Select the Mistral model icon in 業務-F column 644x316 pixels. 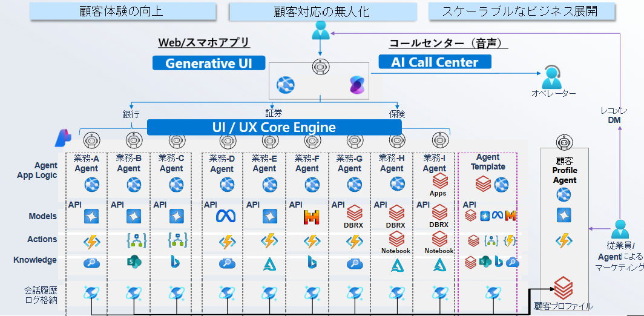(x=311, y=217)
